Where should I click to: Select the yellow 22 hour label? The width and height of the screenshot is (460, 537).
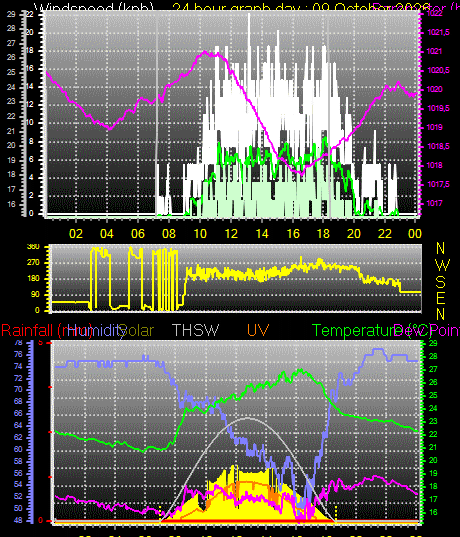[x=385, y=234]
